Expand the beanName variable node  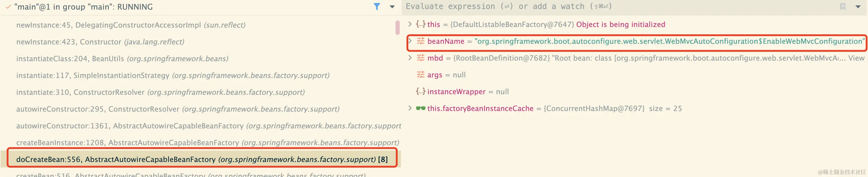click(x=410, y=41)
